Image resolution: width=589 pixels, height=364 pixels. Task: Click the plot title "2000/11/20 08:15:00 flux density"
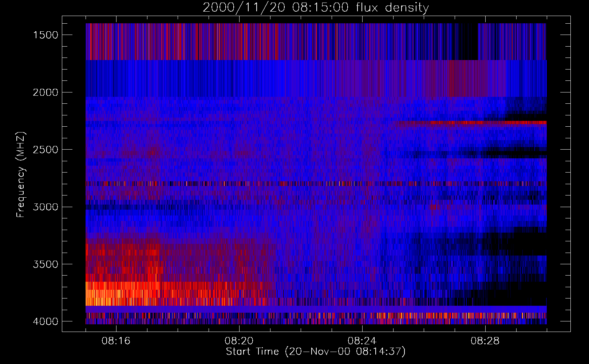(316, 7)
